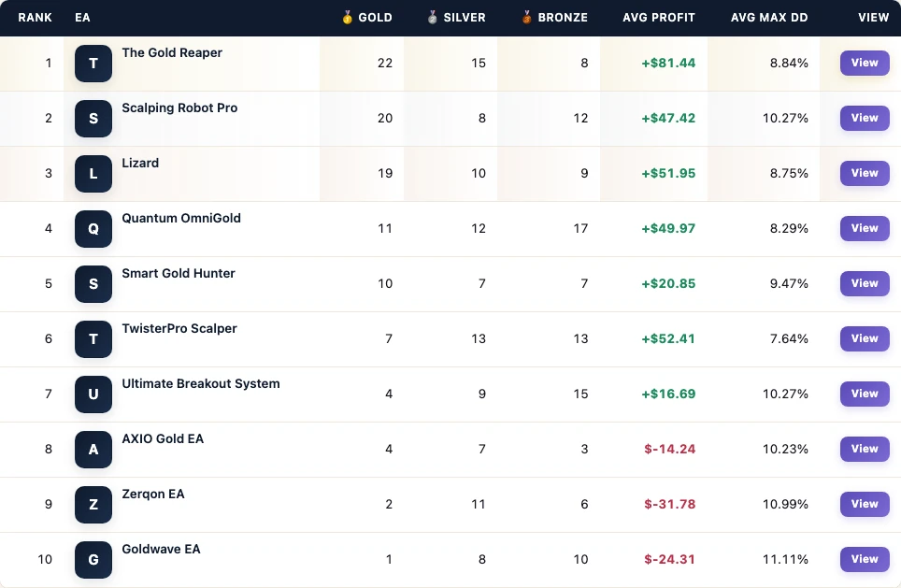The image size is (901, 588).
Task: Click Zerqon EA Z avatar icon
Action: [x=93, y=505]
